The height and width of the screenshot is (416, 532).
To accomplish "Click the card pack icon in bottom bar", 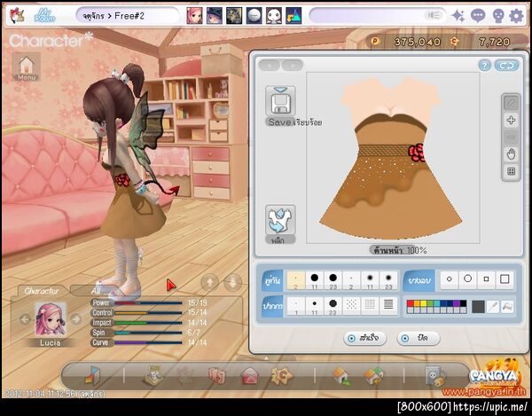I will [x=217, y=376].
